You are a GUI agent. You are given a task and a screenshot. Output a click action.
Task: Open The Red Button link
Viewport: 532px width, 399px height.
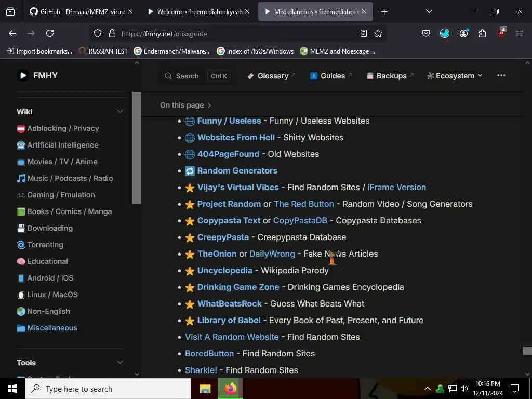click(x=303, y=204)
